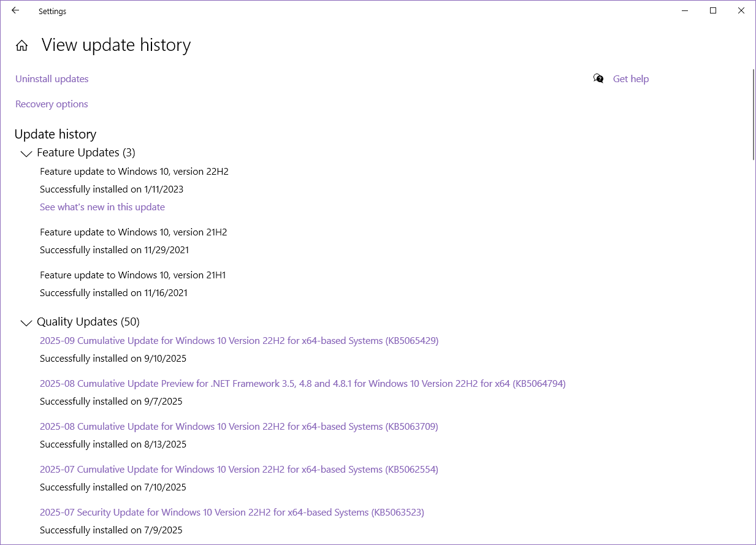Collapse the Quality Updates section

26,323
